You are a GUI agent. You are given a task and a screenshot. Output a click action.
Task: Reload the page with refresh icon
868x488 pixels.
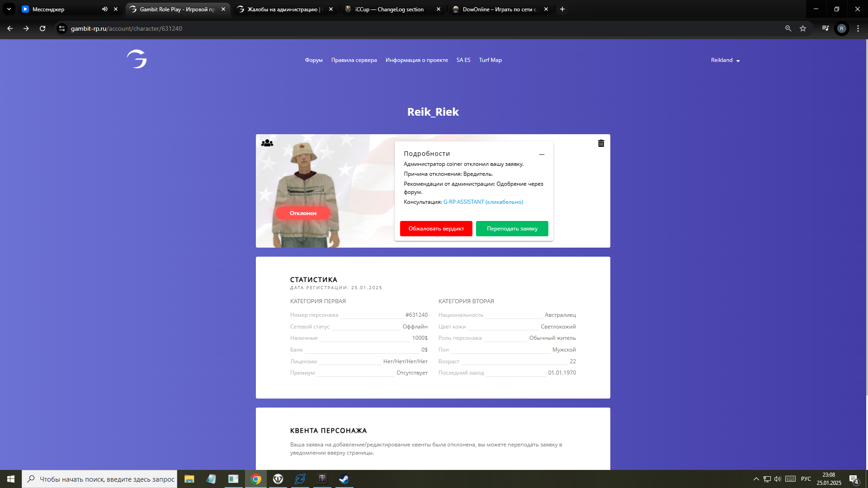(42, 28)
